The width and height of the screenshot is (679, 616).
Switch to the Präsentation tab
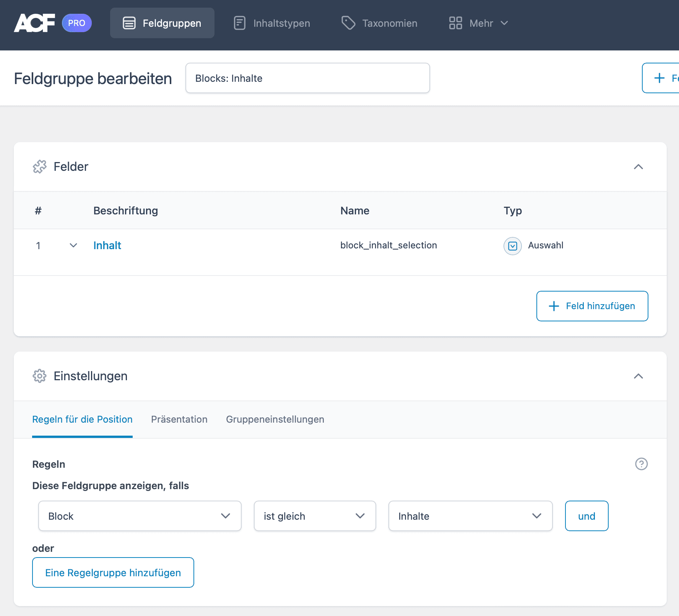[x=179, y=419]
